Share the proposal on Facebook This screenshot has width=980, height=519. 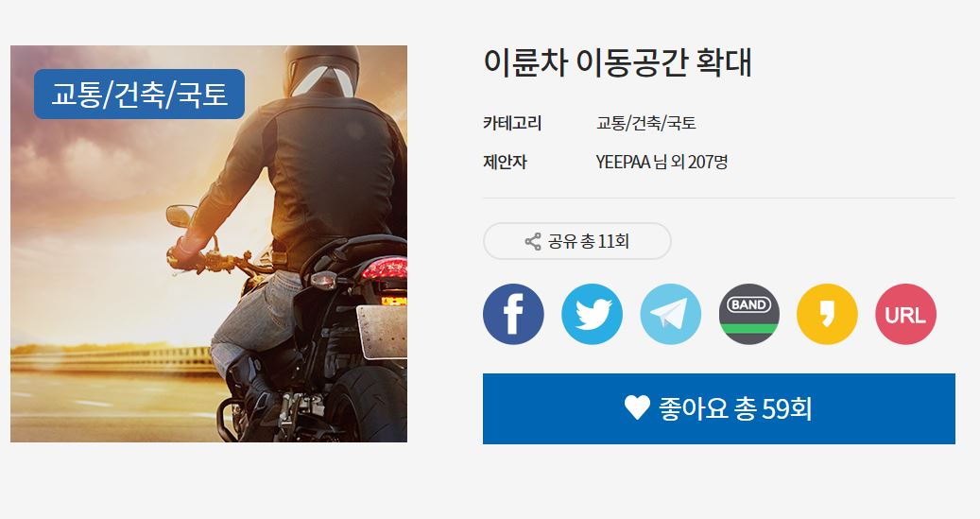click(x=513, y=314)
